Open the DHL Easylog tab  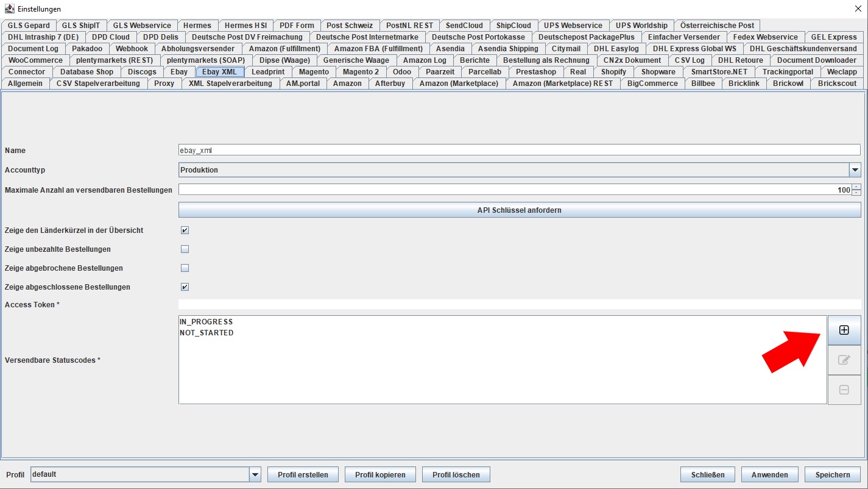pyautogui.click(x=616, y=49)
